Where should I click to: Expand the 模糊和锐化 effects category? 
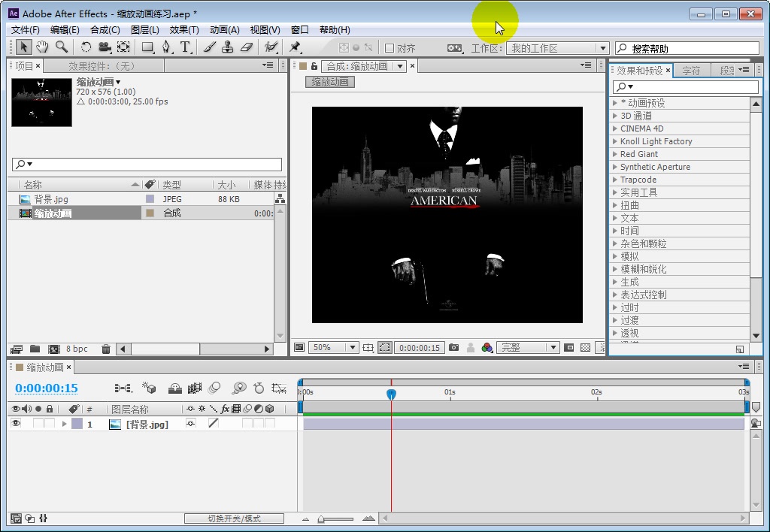pyautogui.click(x=614, y=269)
